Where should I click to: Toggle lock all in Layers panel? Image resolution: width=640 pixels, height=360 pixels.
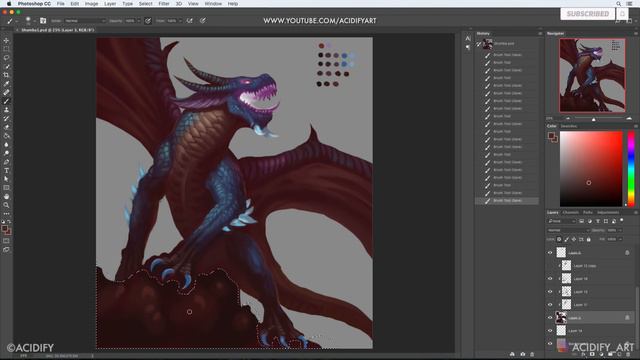[x=589, y=239]
